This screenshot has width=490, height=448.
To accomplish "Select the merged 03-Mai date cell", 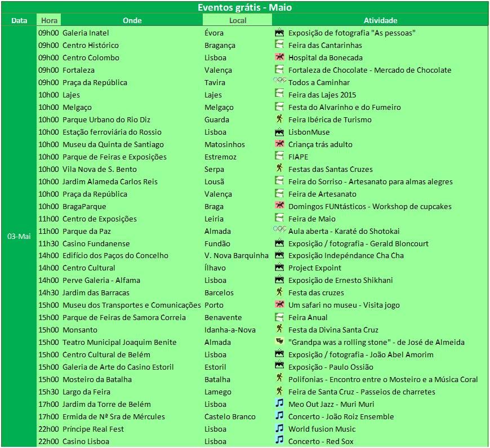I will [x=19, y=237].
